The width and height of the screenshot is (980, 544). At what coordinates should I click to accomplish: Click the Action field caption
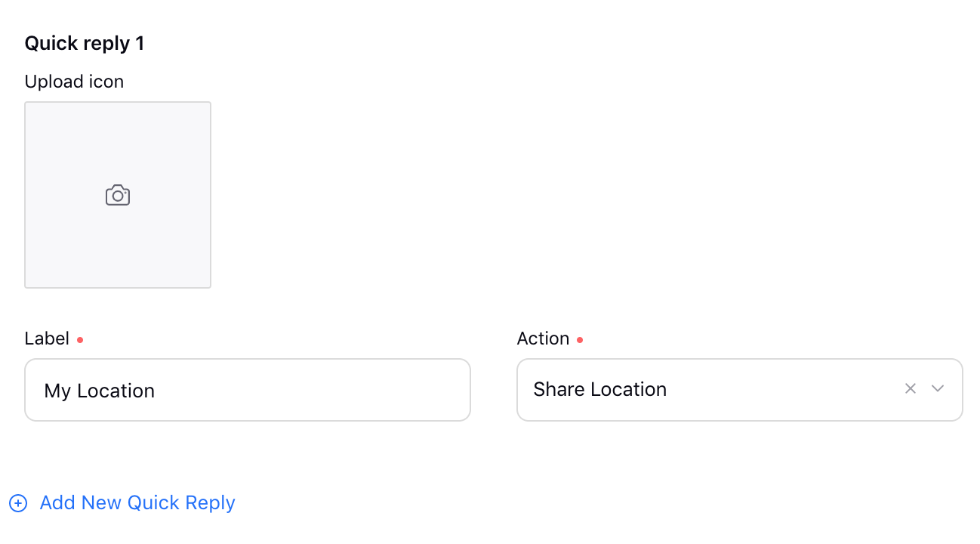coord(543,338)
